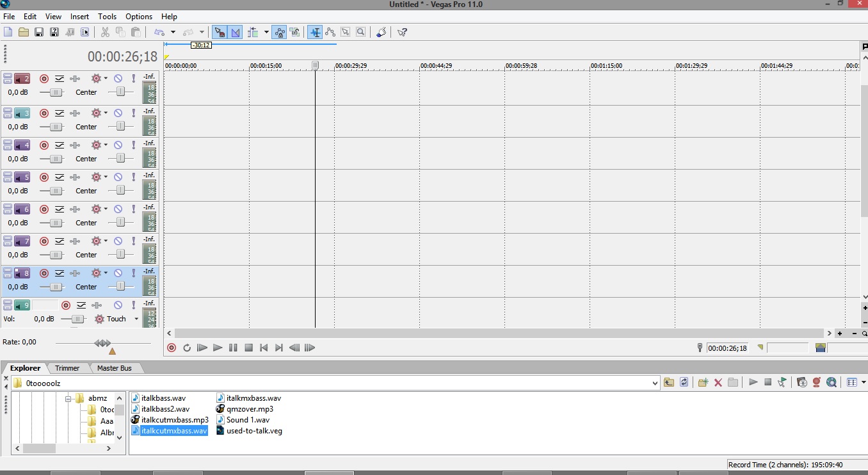Solo track 7 with exclamation icon
The height and width of the screenshot is (475, 868).
[133, 241]
